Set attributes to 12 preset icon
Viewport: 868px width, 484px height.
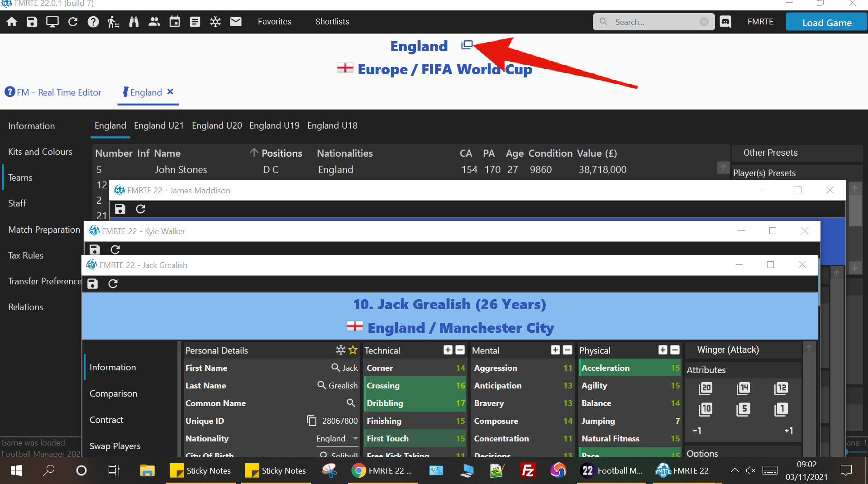tap(781, 388)
